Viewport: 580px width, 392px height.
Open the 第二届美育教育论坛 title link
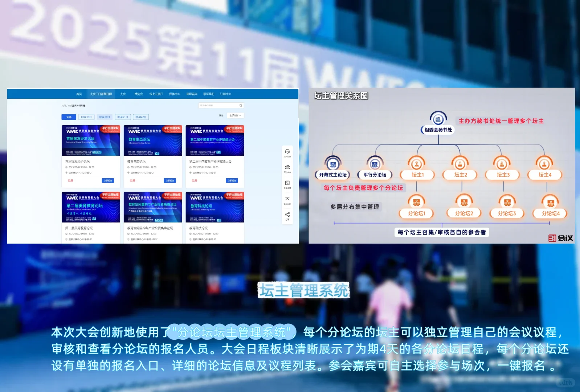[79, 228]
